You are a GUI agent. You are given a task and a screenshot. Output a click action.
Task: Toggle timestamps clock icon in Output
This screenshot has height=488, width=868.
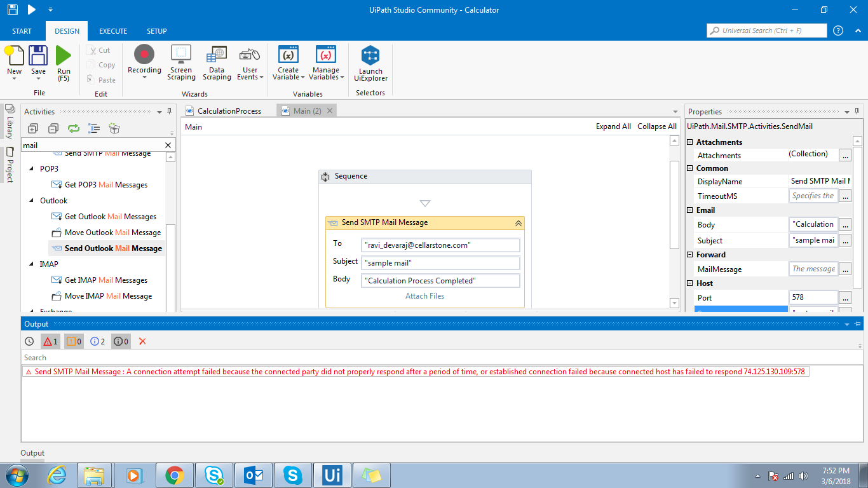29,341
